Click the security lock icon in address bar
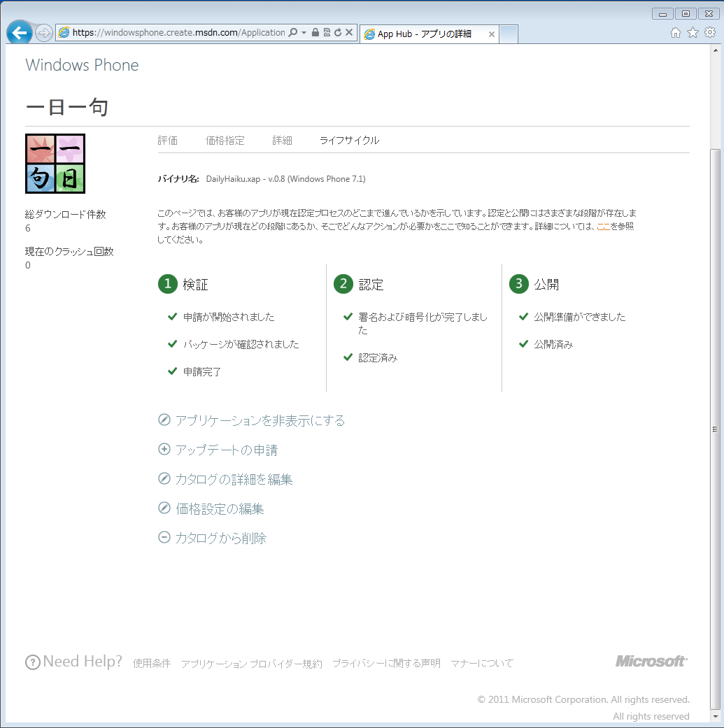This screenshot has width=724, height=728. (315, 32)
